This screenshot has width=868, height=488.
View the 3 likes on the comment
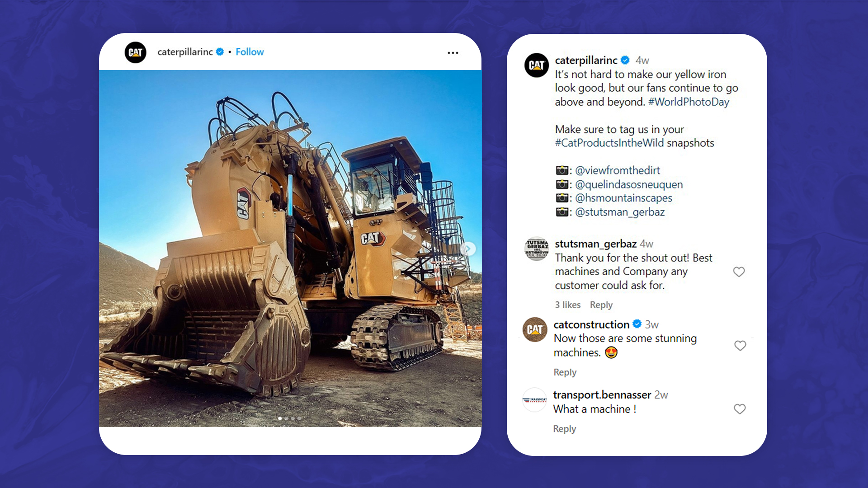tap(568, 305)
